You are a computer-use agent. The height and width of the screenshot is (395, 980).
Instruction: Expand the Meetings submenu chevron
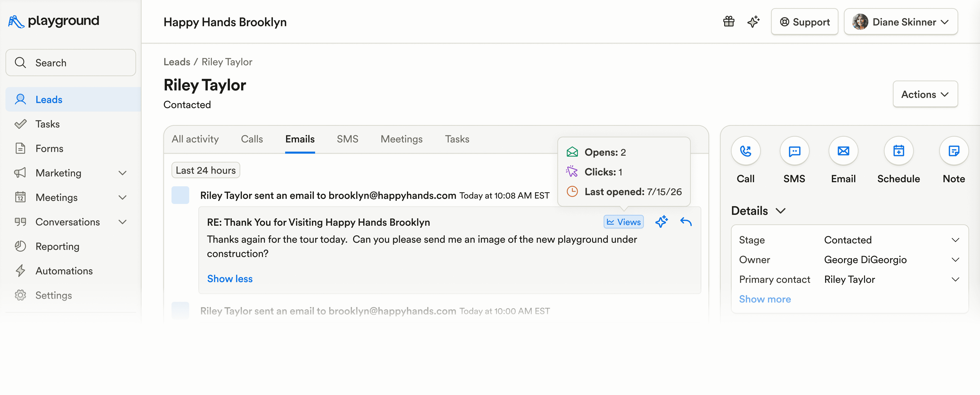click(x=122, y=197)
